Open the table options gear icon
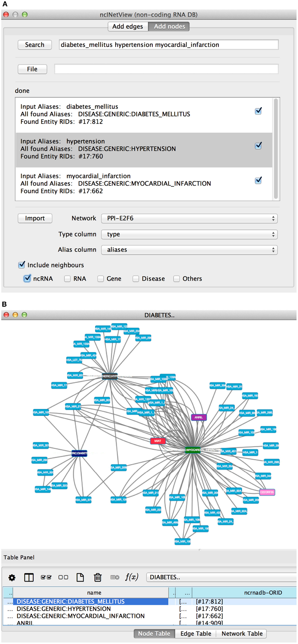 pos(12,577)
